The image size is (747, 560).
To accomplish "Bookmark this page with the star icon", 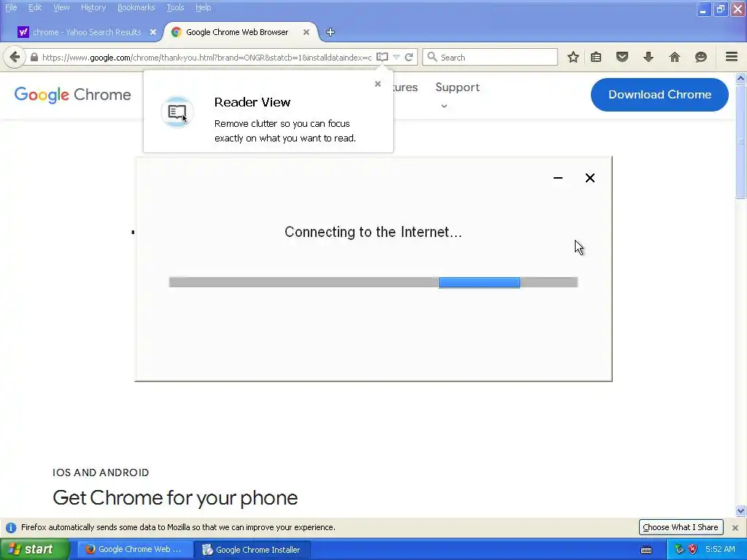I will 573,57.
